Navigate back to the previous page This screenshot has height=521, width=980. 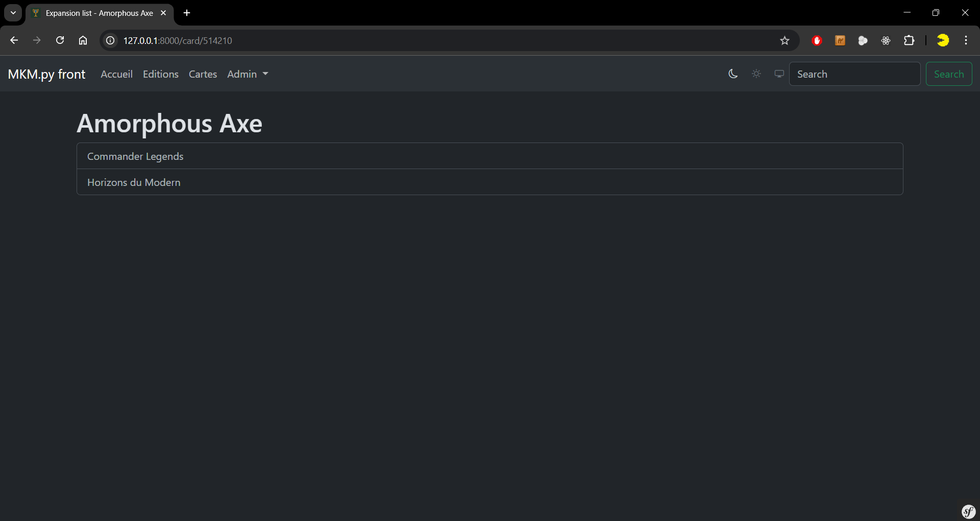[14, 40]
